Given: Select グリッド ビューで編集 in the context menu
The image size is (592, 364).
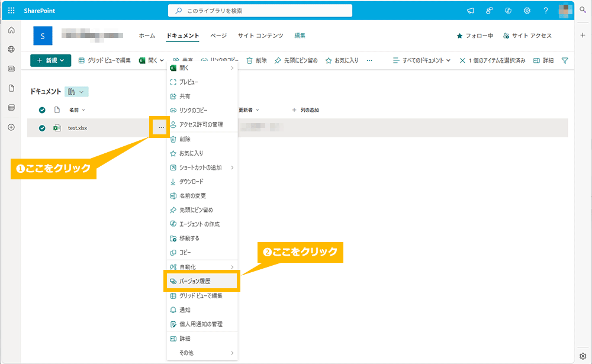Looking at the screenshot, I should 202,296.
